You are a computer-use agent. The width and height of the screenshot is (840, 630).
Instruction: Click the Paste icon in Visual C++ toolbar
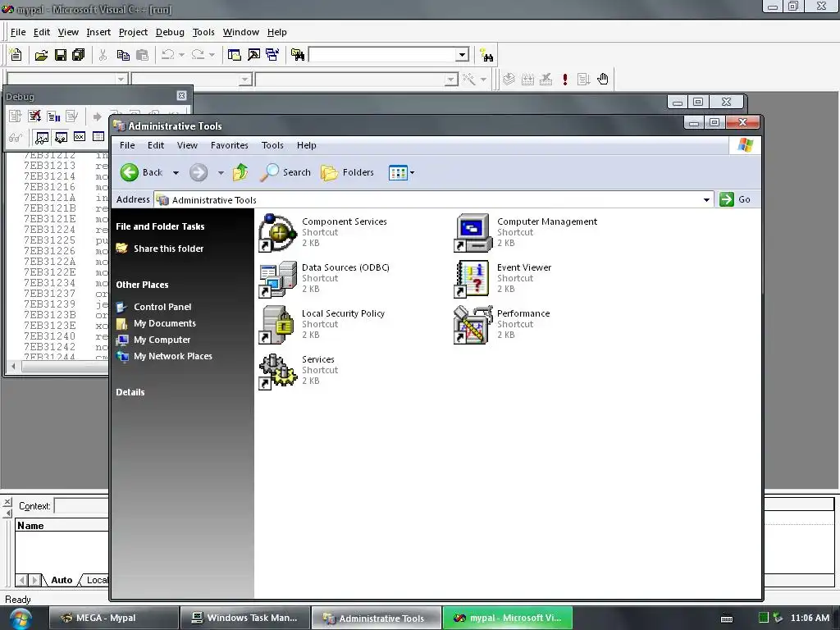(x=142, y=55)
